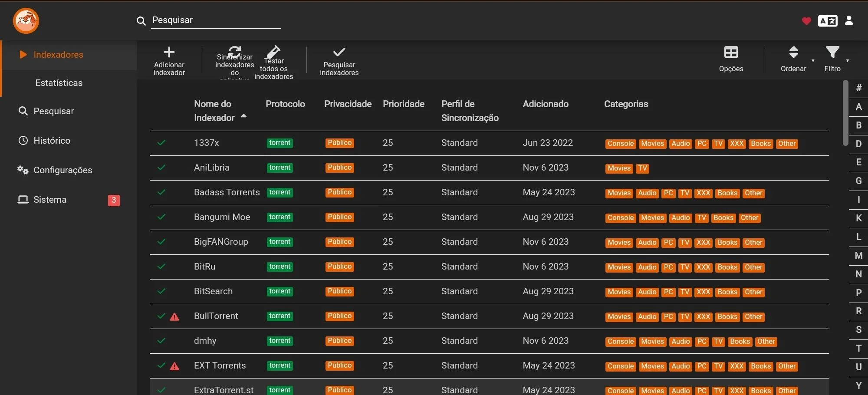Click the Pesquisar search input field
Image resolution: width=868 pixels, height=395 pixels.
(x=216, y=20)
